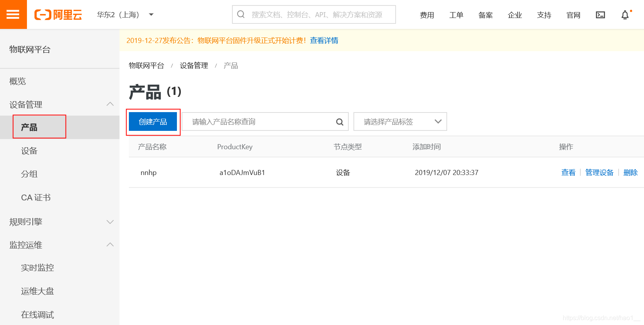Click ProductKey value a1oDAJmVuB1

click(x=242, y=173)
